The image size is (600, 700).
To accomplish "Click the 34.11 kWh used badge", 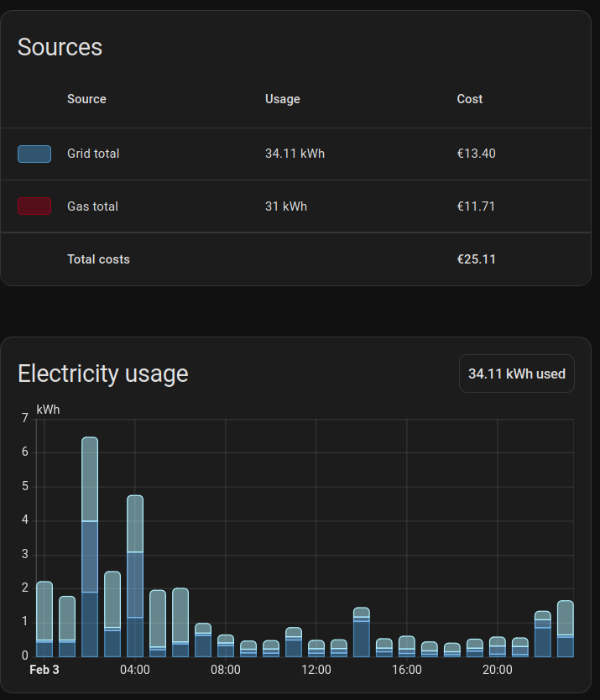I will [x=516, y=374].
